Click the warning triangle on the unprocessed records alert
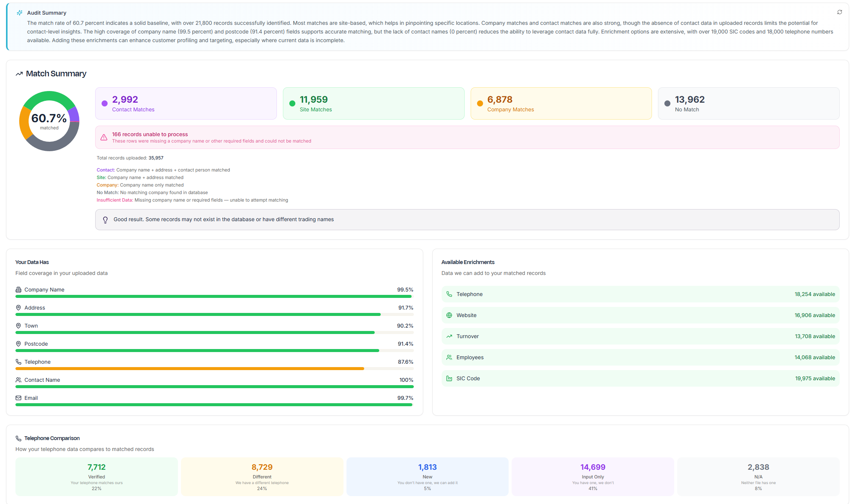Viewport: 854px width, 504px height. 104,137
